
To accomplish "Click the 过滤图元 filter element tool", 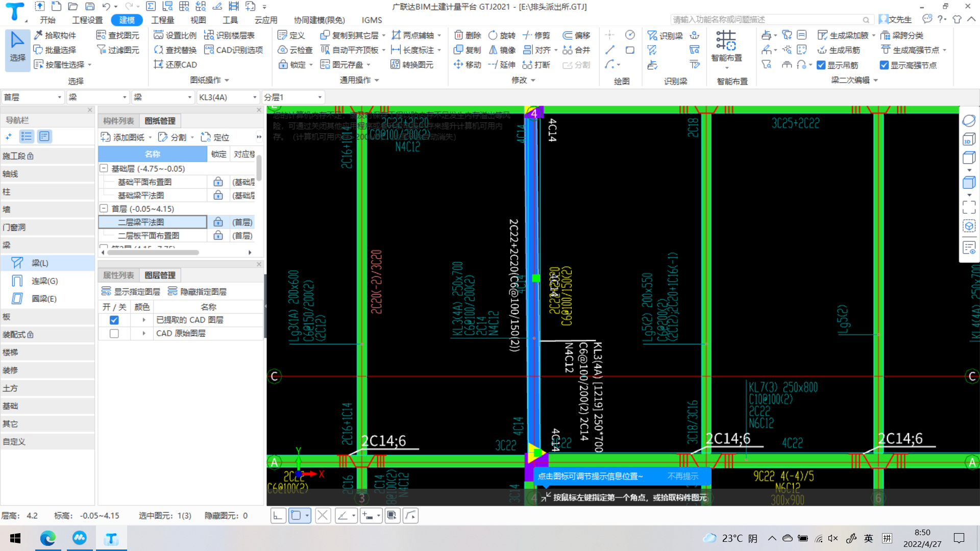I will pos(118,50).
